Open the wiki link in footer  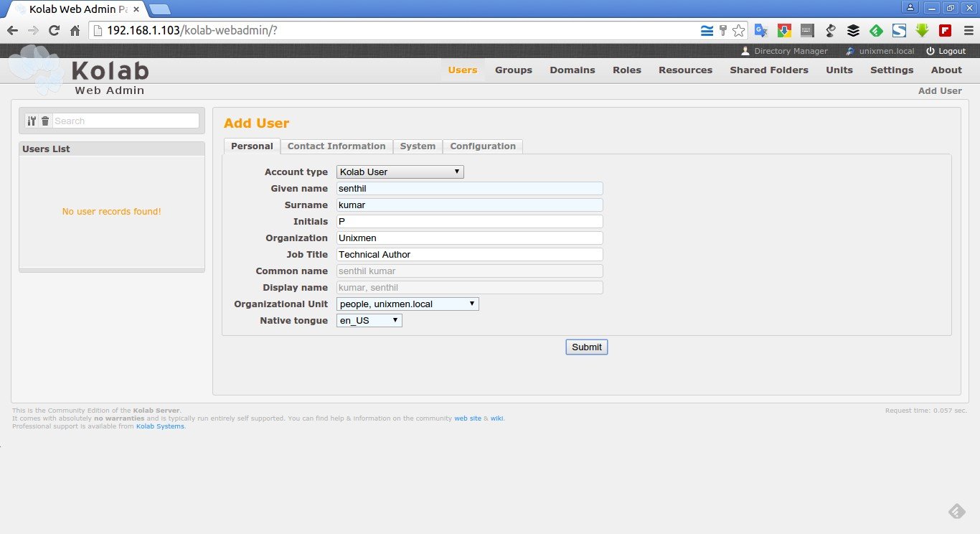pos(496,418)
